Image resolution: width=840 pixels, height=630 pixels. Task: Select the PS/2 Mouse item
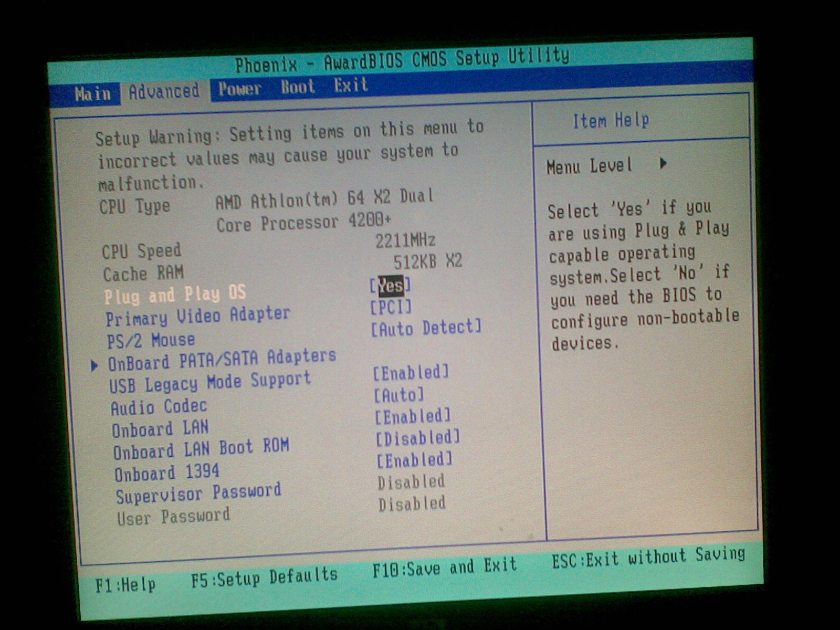click(151, 340)
